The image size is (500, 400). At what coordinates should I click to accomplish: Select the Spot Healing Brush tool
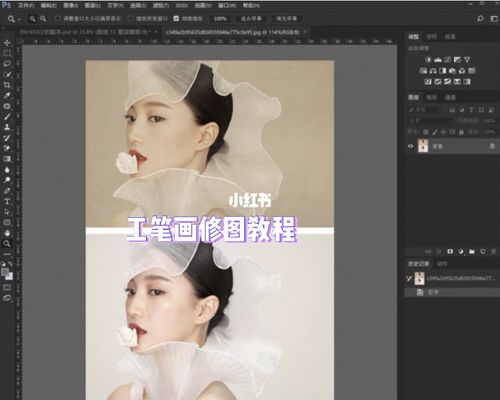tap(7, 106)
